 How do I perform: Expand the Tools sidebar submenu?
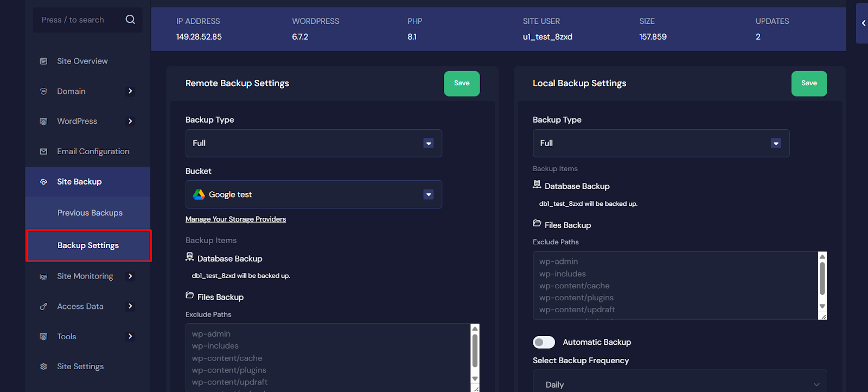(130, 337)
